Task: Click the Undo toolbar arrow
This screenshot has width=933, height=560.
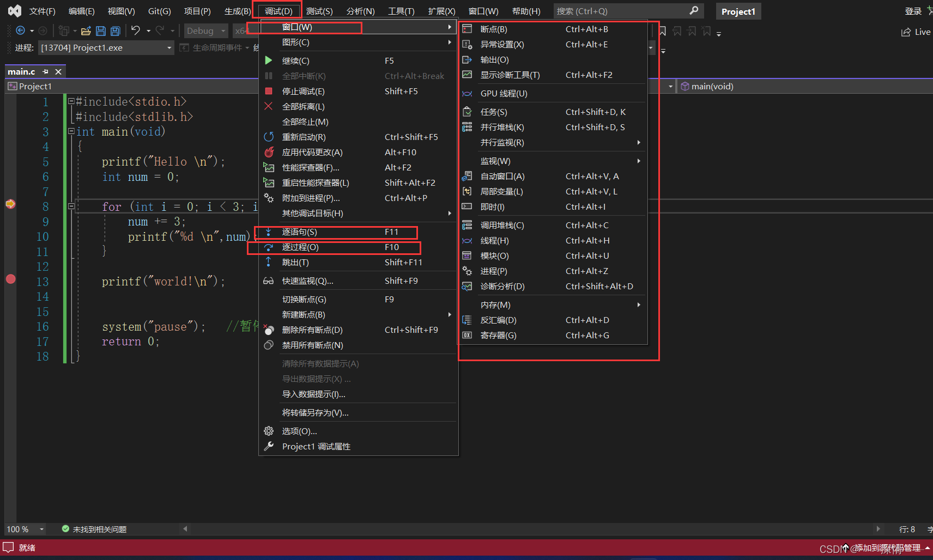Action: pyautogui.click(x=136, y=31)
